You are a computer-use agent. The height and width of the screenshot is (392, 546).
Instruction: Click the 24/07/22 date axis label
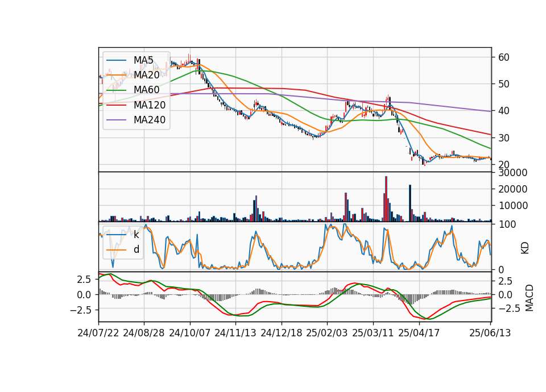pyautogui.click(x=98, y=333)
